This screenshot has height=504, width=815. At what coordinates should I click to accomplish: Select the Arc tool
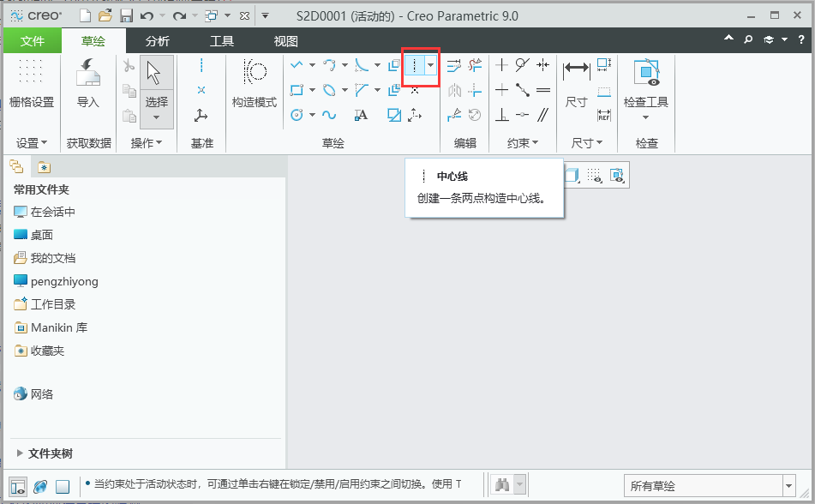[x=329, y=65]
